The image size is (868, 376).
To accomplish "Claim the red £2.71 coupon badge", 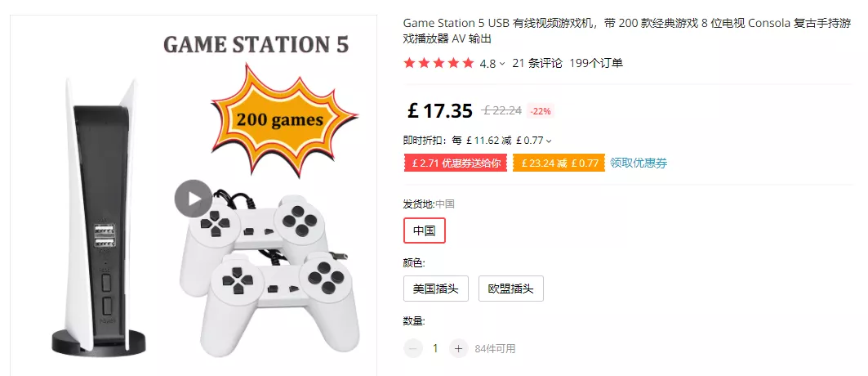I will click(x=456, y=163).
